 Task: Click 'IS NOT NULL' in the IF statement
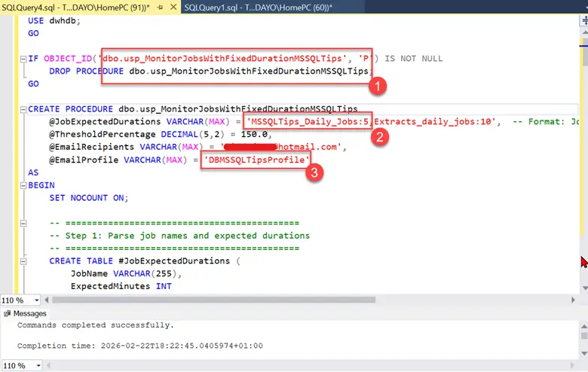(414, 59)
